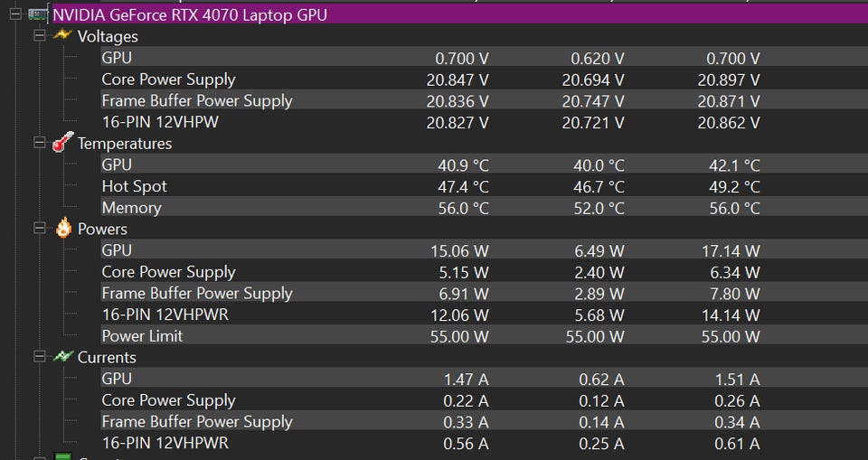
Task: Click the 20.897 V voltage value
Action: [729, 80]
